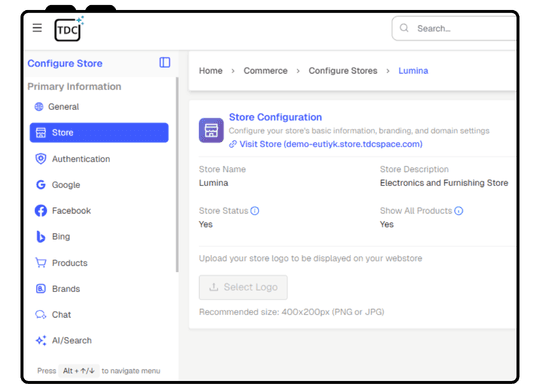Click the Store Configuration title
The height and width of the screenshot is (384, 540).
(x=275, y=117)
